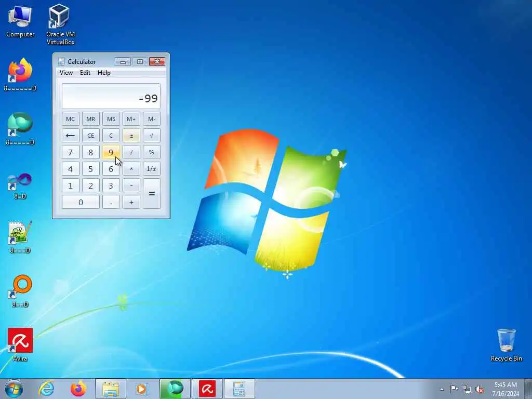Launch Oracle VM VirtualBox shortcut
The width and height of the screenshot is (532, 399).
point(60,24)
